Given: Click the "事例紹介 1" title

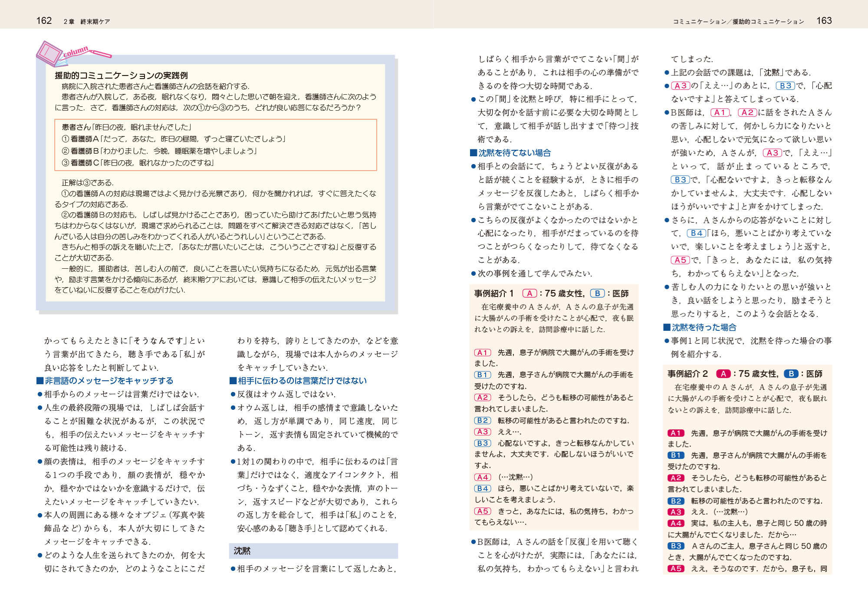Looking at the screenshot, I should 494,293.
